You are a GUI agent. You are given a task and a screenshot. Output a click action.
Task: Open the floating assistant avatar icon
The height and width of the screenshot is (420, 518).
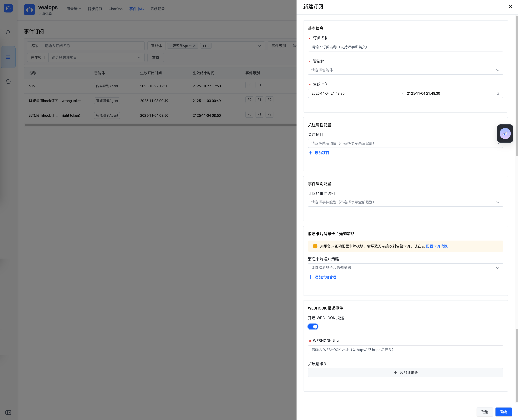click(x=505, y=134)
